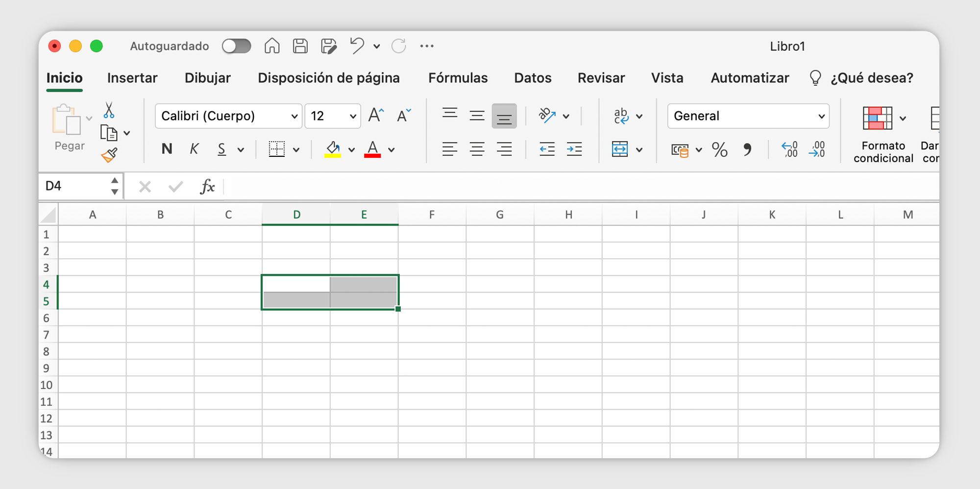
Task: Click the Copiar (copy) icon
Action: [x=109, y=132]
